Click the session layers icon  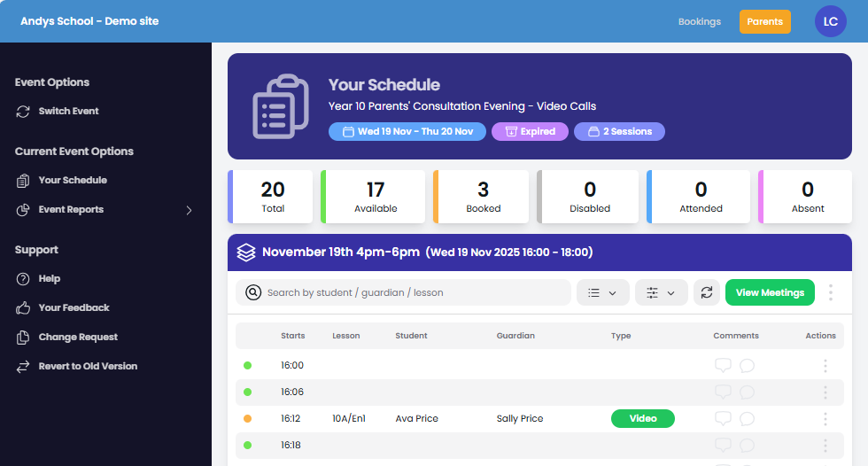point(246,252)
